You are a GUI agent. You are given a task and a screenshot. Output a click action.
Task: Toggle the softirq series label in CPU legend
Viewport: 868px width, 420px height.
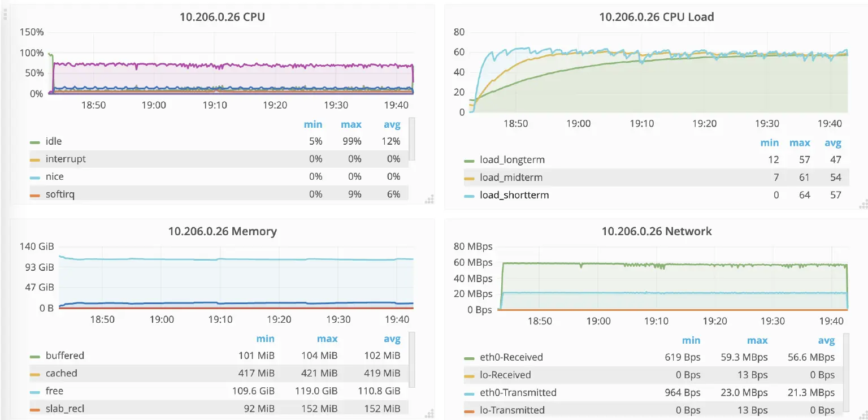(60, 194)
